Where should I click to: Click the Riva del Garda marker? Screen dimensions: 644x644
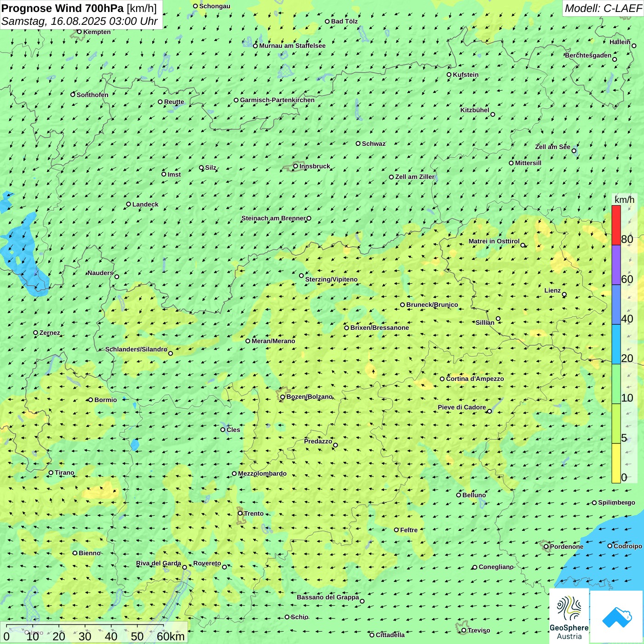pos(185,567)
